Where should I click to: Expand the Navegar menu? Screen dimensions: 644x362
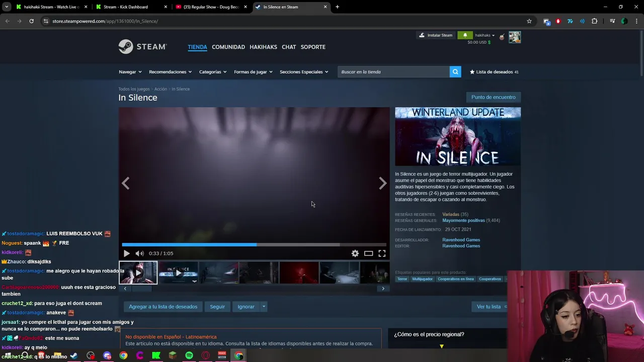[x=130, y=72]
